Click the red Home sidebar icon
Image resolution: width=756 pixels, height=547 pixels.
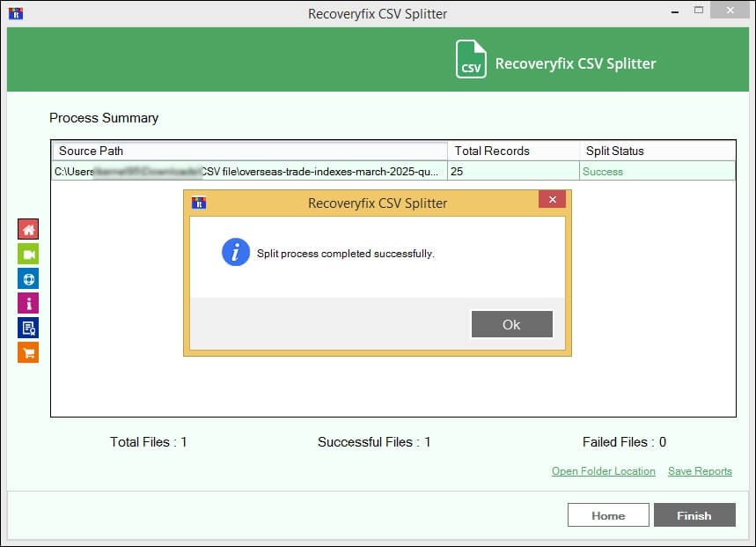[x=28, y=229]
